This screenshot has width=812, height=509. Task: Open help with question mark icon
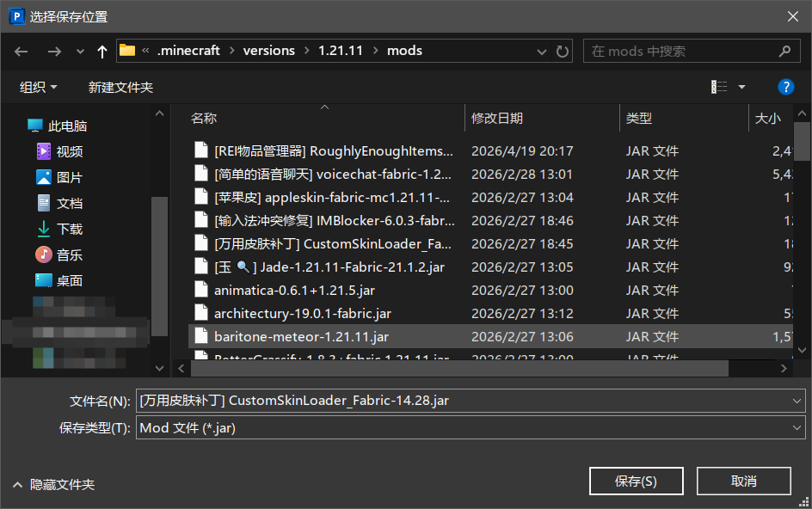coord(785,87)
